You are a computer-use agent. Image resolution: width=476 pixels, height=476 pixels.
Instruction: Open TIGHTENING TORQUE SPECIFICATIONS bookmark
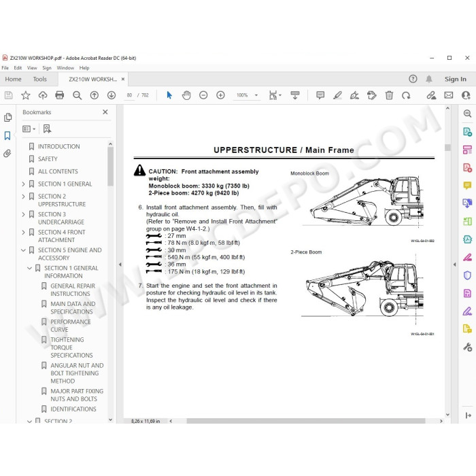(71, 347)
